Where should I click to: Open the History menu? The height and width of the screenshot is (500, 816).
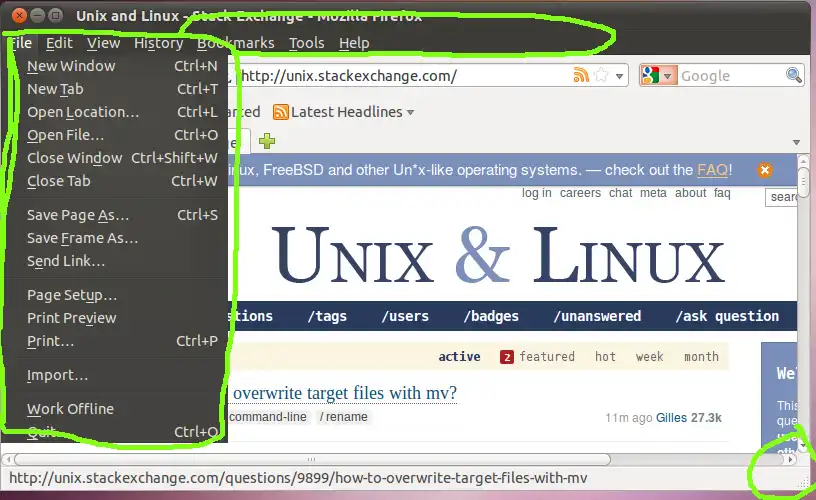click(158, 43)
